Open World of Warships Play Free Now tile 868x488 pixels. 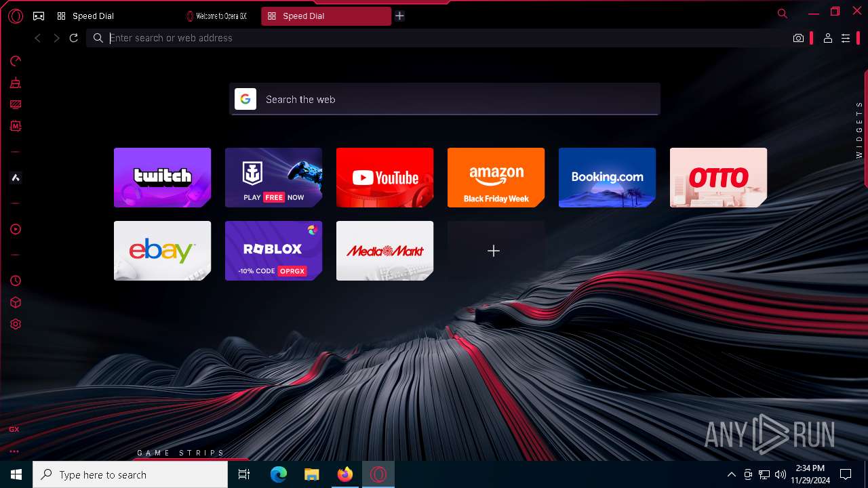[273, 178]
